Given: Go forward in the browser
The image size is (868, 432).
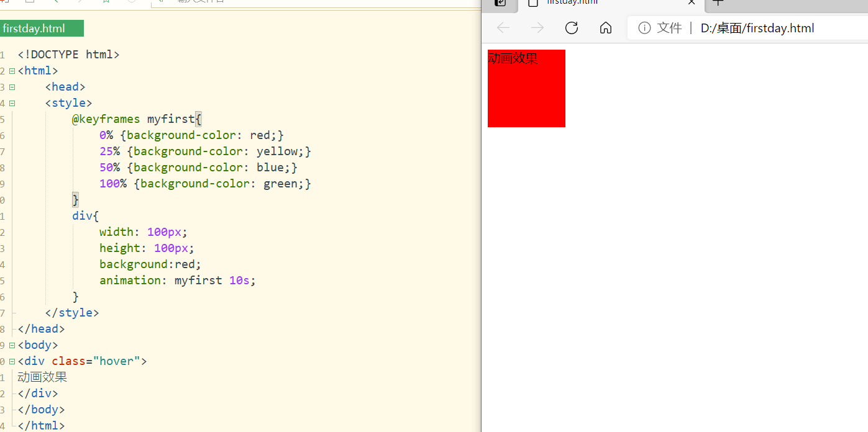Looking at the screenshot, I should pyautogui.click(x=537, y=28).
